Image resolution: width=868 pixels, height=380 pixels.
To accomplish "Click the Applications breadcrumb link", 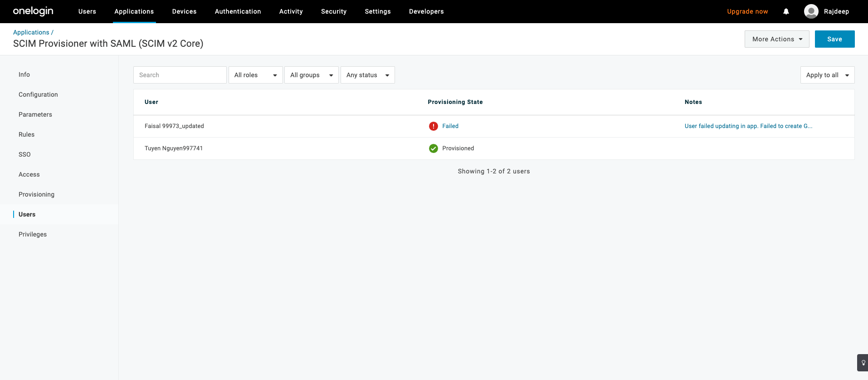I will [x=31, y=32].
